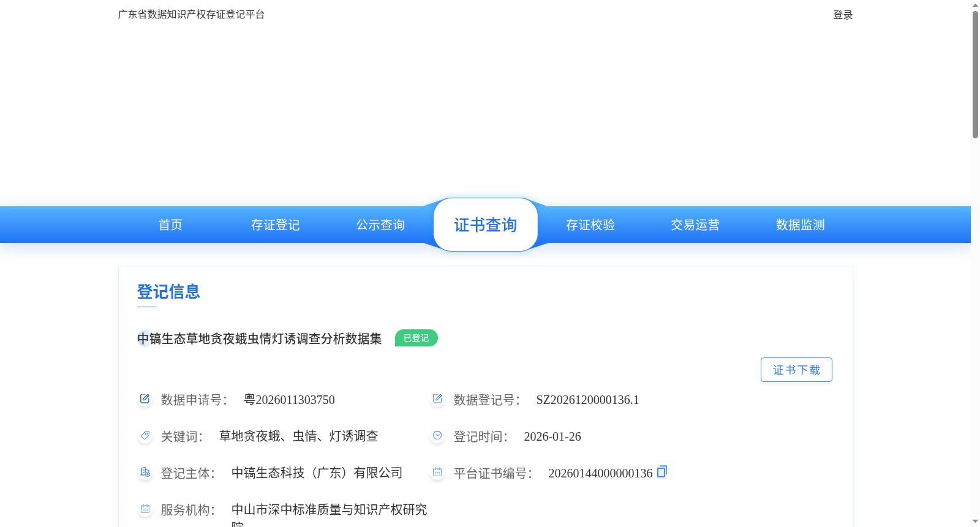Click the scrollbar up arrow

(975, 5)
